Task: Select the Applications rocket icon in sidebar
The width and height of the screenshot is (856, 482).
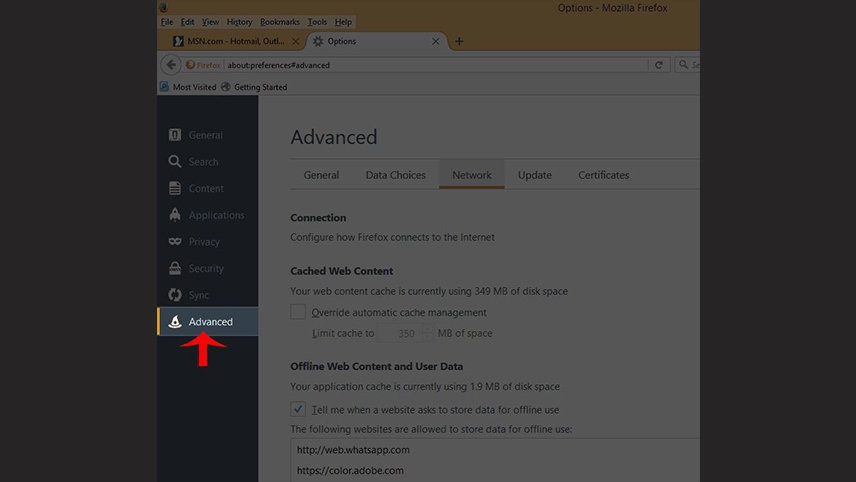Action: click(175, 215)
